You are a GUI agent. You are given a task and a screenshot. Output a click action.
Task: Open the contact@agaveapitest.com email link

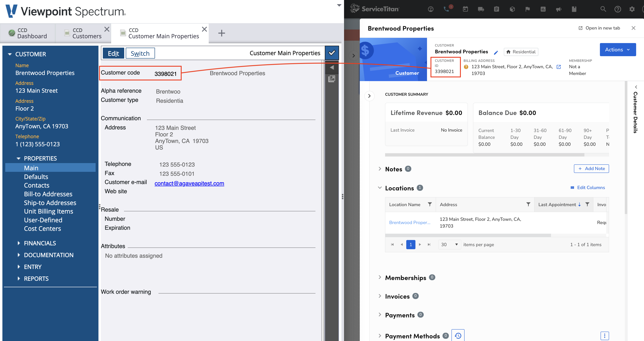(x=189, y=183)
